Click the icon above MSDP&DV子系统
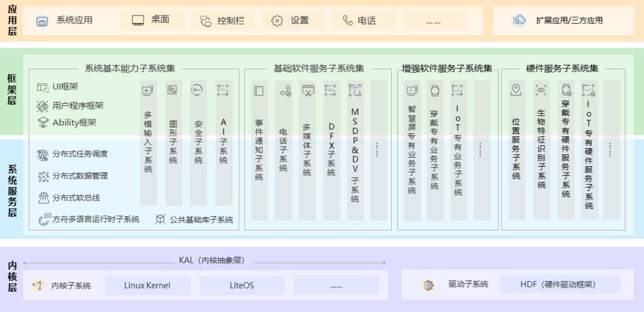Image resolution: width=644 pixels, height=312 pixels. 355,90
